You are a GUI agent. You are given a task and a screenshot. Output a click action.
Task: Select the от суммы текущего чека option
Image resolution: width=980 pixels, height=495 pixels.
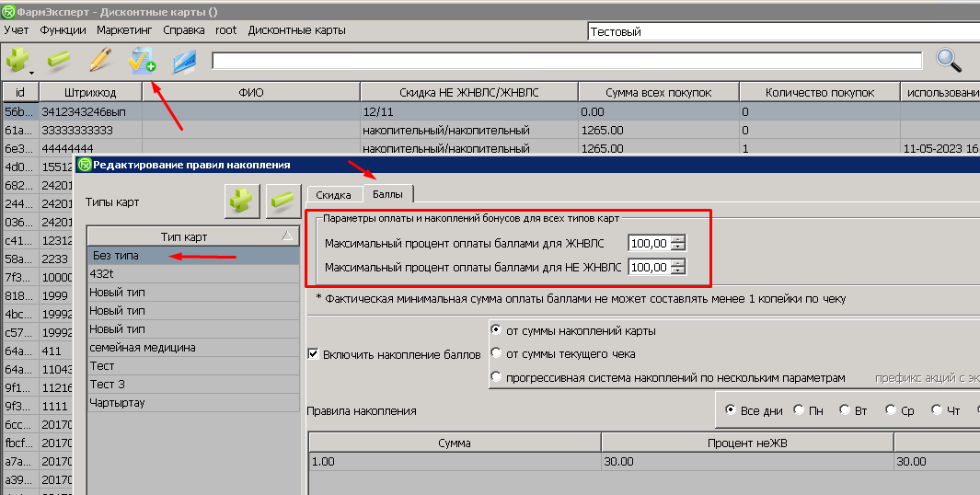point(497,353)
